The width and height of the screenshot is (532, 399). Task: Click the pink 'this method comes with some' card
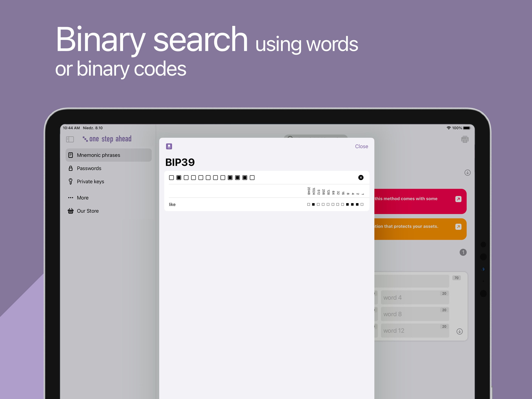pos(420,201)
